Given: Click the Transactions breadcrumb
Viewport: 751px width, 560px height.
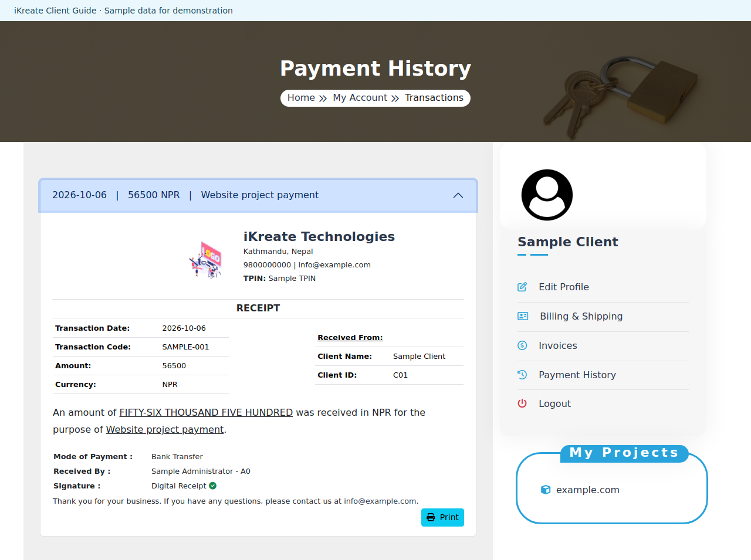Looking at the screenshot, I should (x=434, y=97).
